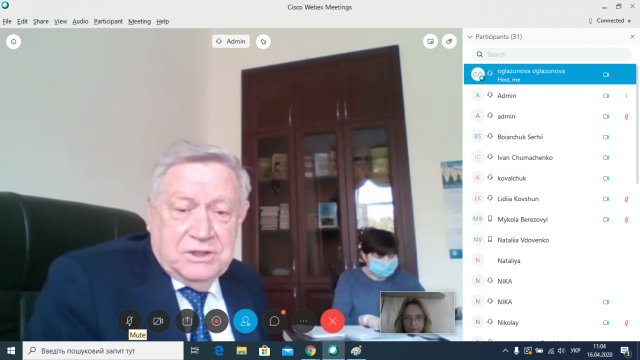Click the participant Search field
The height and width of the screenshot is (360, 640).
coord(551,54)
